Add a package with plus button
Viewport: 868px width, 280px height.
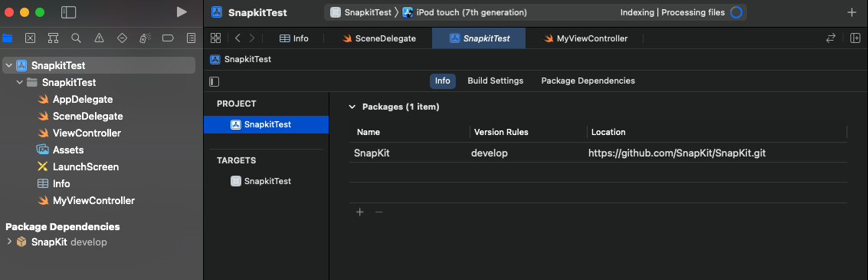360,212
